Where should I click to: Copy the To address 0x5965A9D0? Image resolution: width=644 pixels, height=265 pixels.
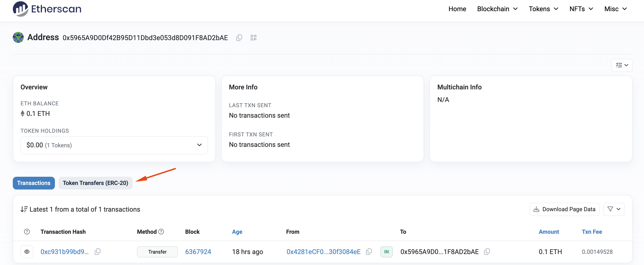pyautogui.click(x=487, y=252)
